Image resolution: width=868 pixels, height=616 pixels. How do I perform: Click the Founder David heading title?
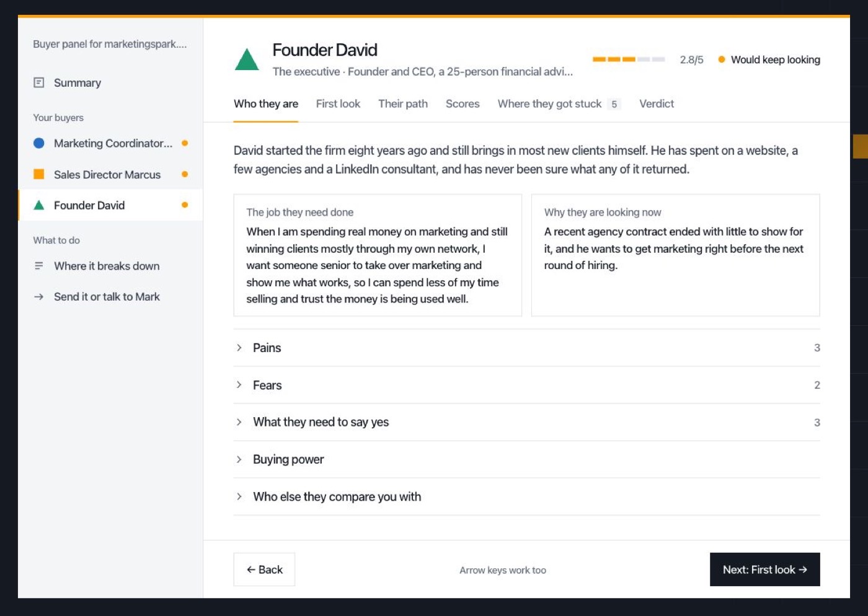point(325,50)
